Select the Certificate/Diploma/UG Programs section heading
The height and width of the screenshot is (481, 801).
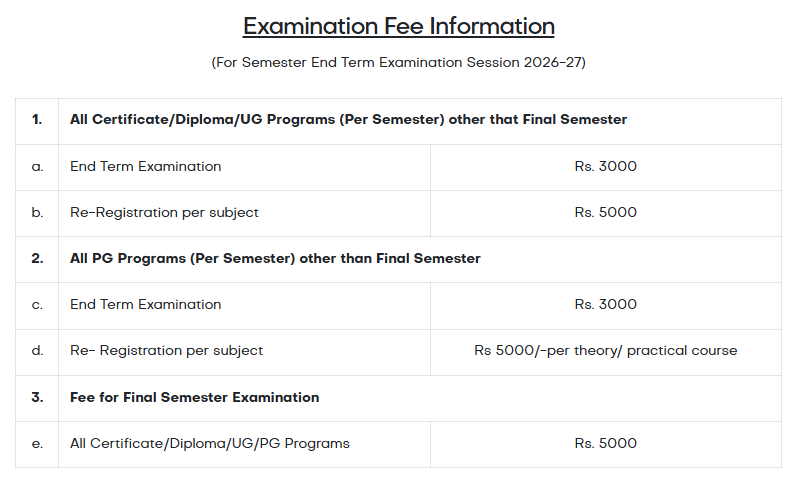[x=348, y=120]
